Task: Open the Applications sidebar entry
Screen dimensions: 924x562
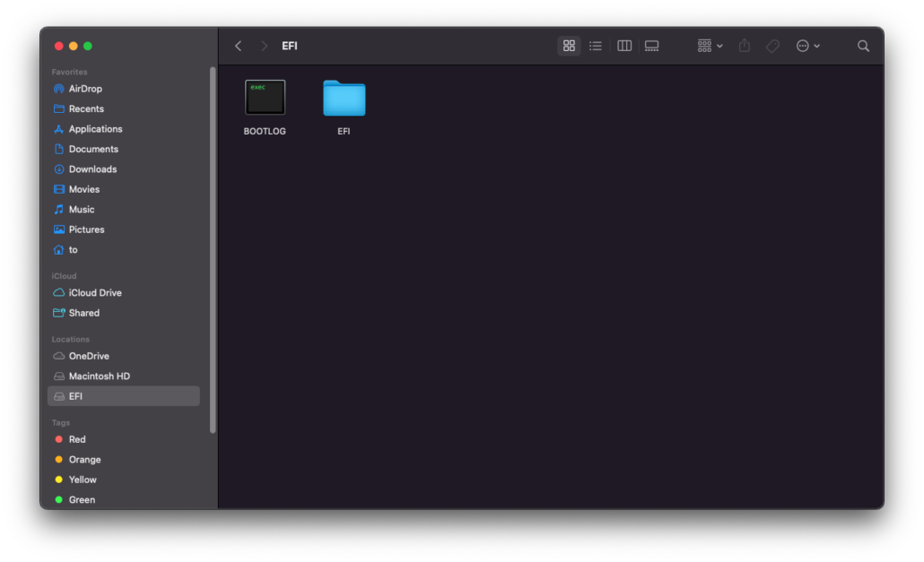Action: [x=96, y=128]
